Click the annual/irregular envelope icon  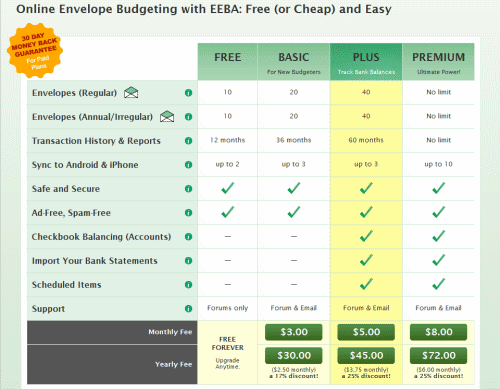(167, 116)
